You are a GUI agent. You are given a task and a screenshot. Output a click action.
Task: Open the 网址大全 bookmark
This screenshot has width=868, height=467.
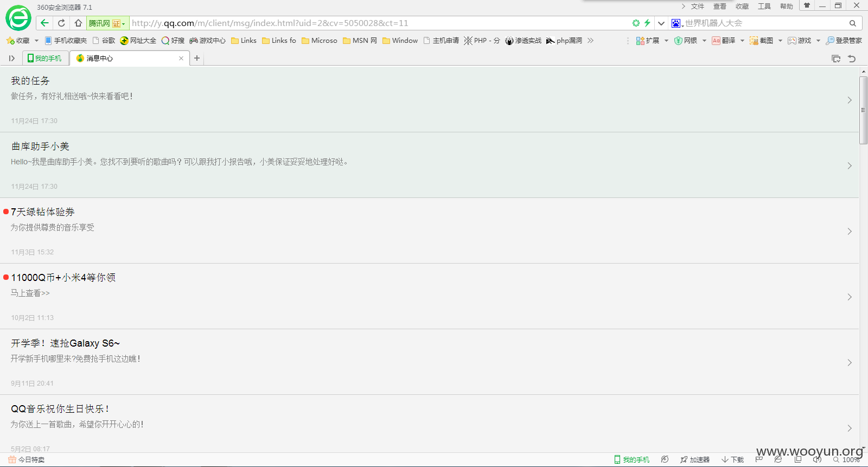138,41
